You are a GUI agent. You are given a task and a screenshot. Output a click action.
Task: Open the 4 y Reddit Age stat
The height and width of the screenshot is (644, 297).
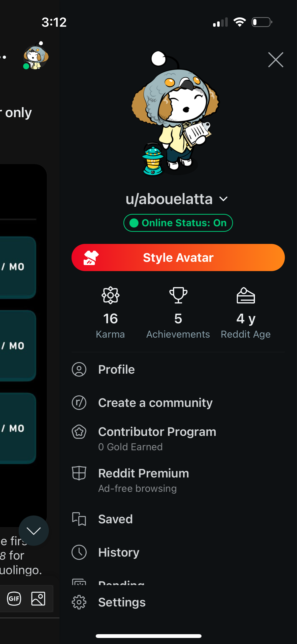click(246, 313)
